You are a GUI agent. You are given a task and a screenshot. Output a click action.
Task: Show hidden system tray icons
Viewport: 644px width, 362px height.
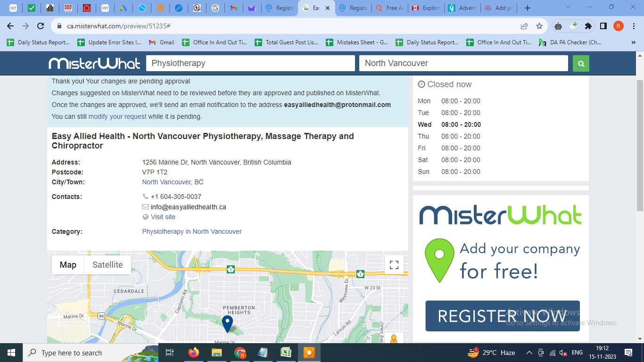[x=529, y=353]
